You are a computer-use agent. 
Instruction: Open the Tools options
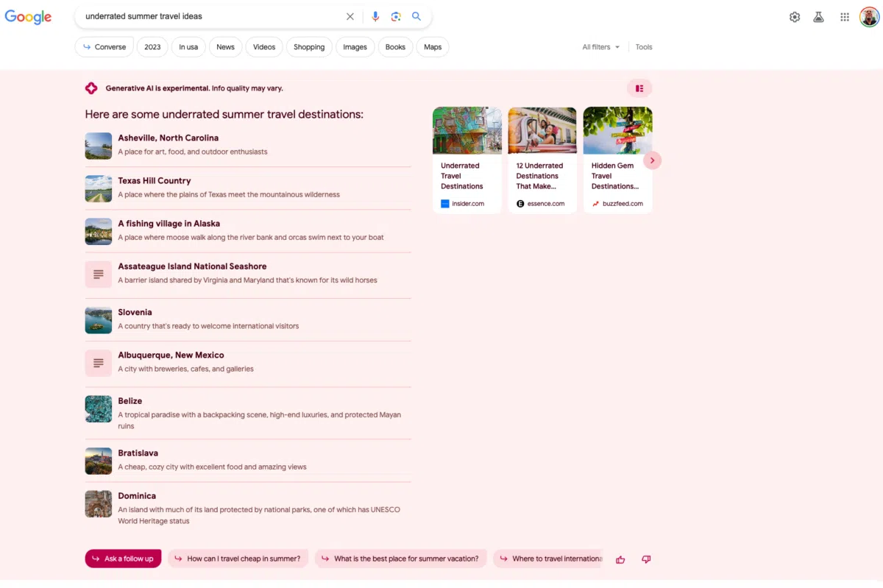click(644, 47)
